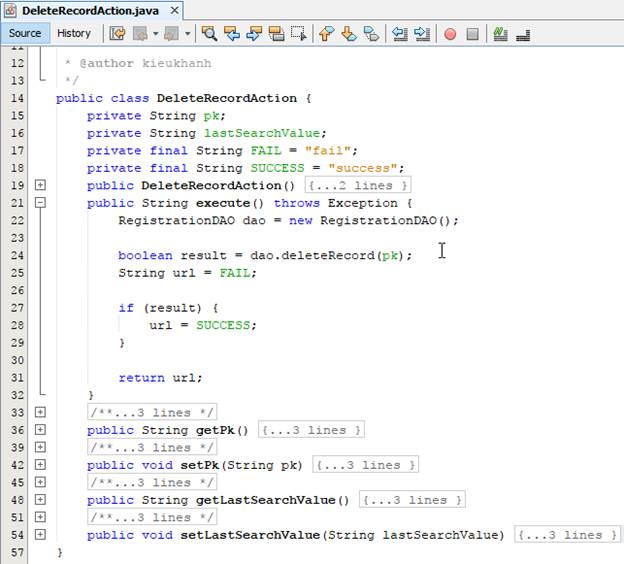Image resolution: width=624 pixels, height=564 pixels.
Task: Expand the Javadoc fold at line 33
Action: tap(40, 412)
